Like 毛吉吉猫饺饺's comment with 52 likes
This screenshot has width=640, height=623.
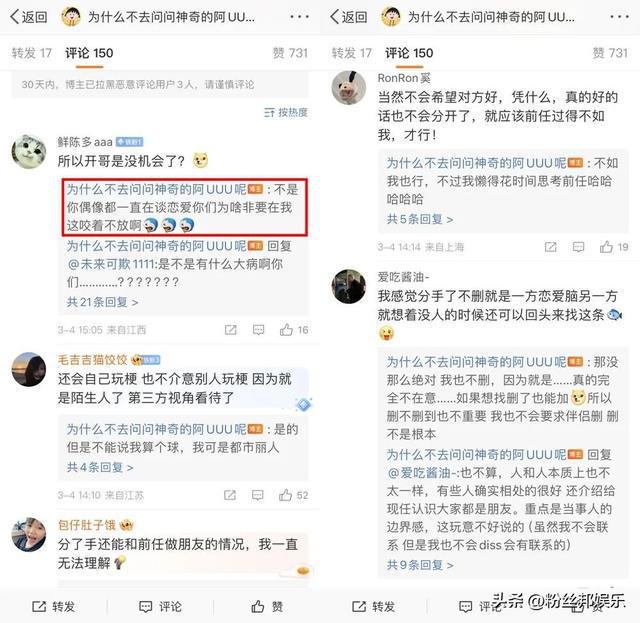[285, 495]
